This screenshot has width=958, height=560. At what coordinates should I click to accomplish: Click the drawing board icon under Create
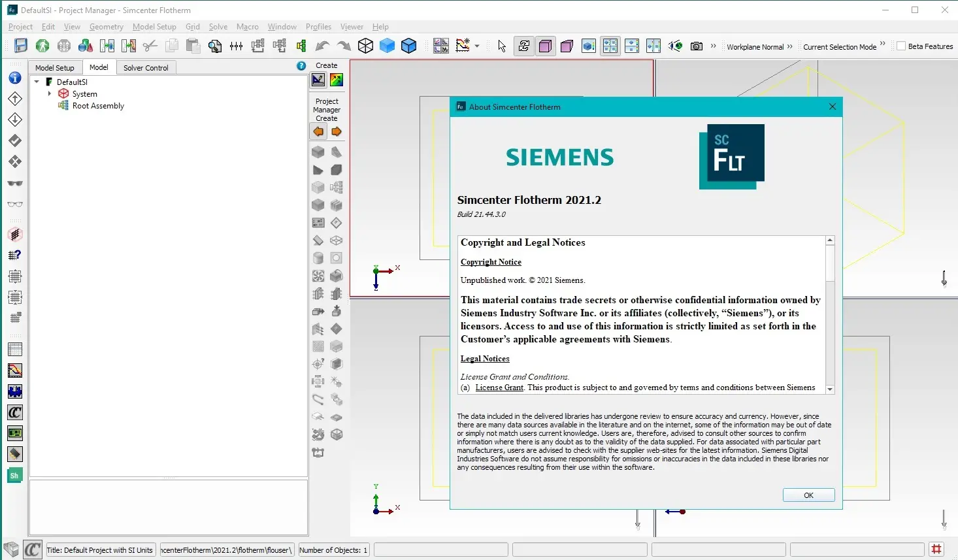(318, 80)
